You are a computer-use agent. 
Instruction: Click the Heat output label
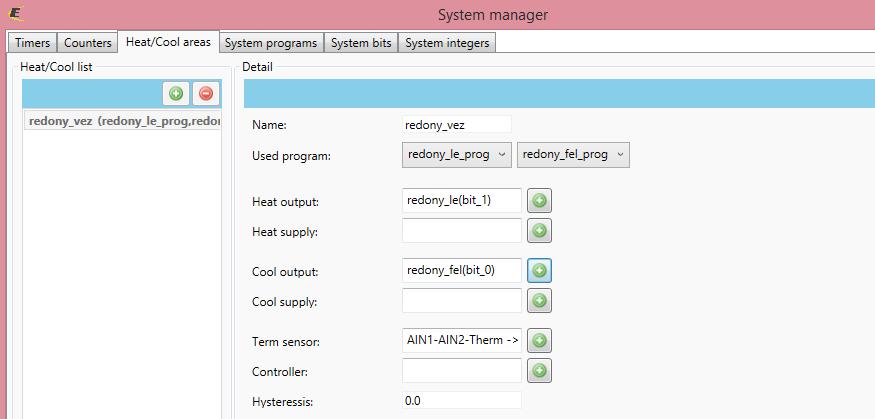coord(285,202)
